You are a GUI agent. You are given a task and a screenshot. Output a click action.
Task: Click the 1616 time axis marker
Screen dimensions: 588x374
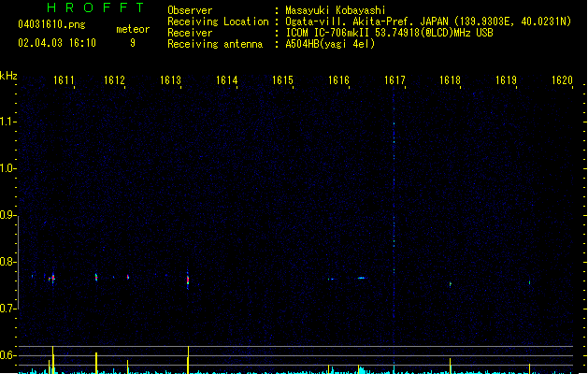click(339, 80)
